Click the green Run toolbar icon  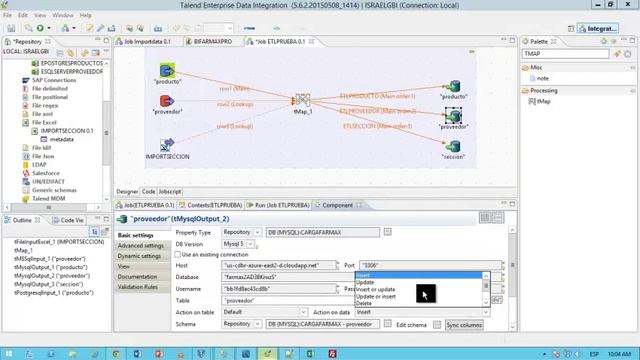(x=40, y=28)
